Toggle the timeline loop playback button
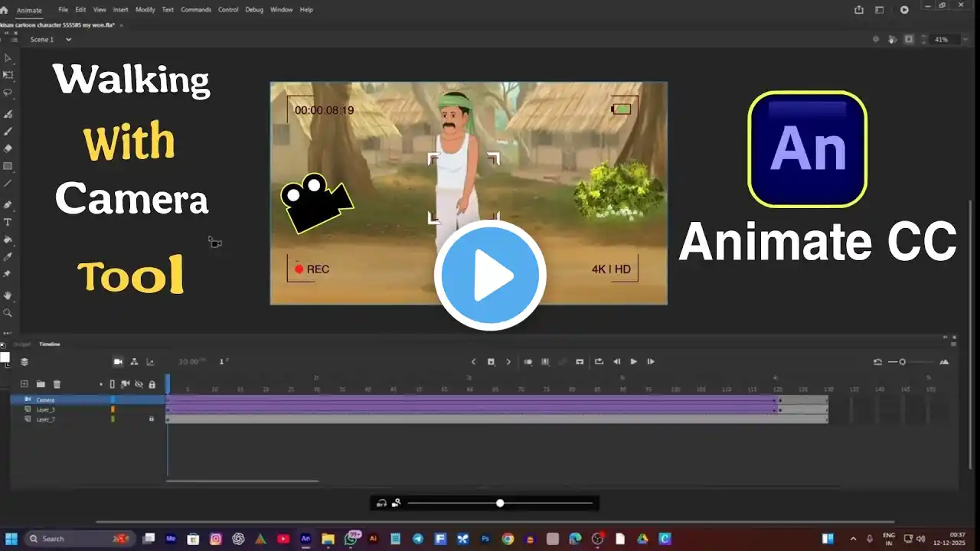Image resolution: width=980 pixels, height=551 pixels. pyautogui.click(x=599, y=362)
